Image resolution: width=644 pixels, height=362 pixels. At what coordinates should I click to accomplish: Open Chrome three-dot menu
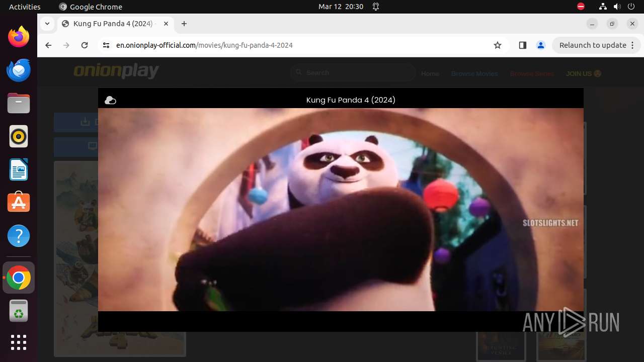click(x=633, y=45)
